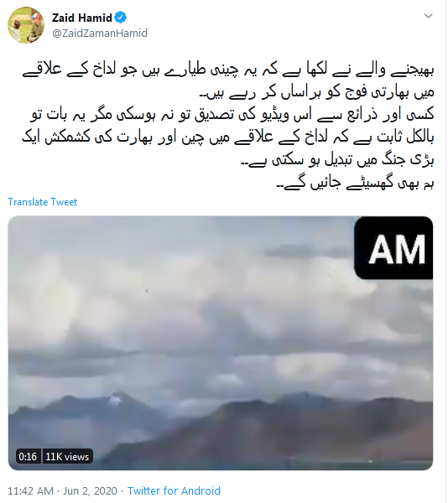Click the white smoke puff on mountain

114,399
